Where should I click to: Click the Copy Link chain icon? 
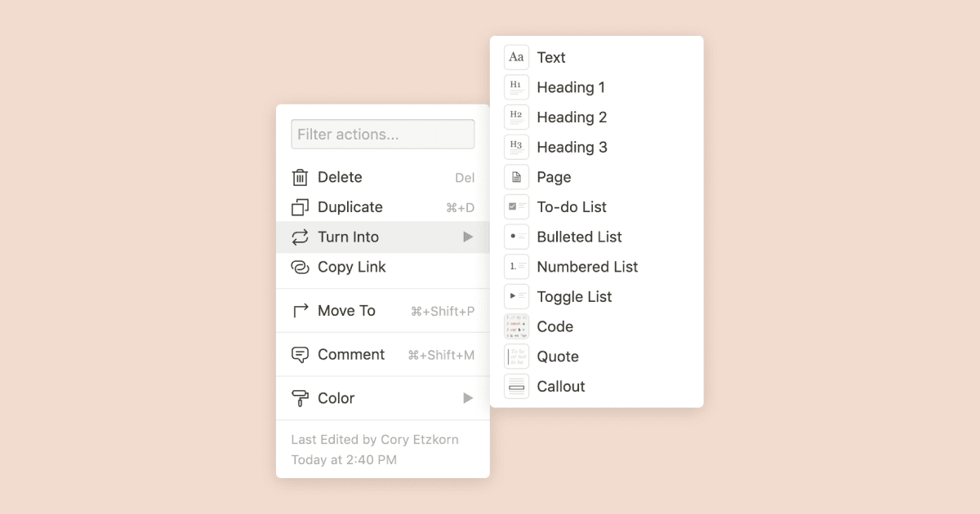299,267
